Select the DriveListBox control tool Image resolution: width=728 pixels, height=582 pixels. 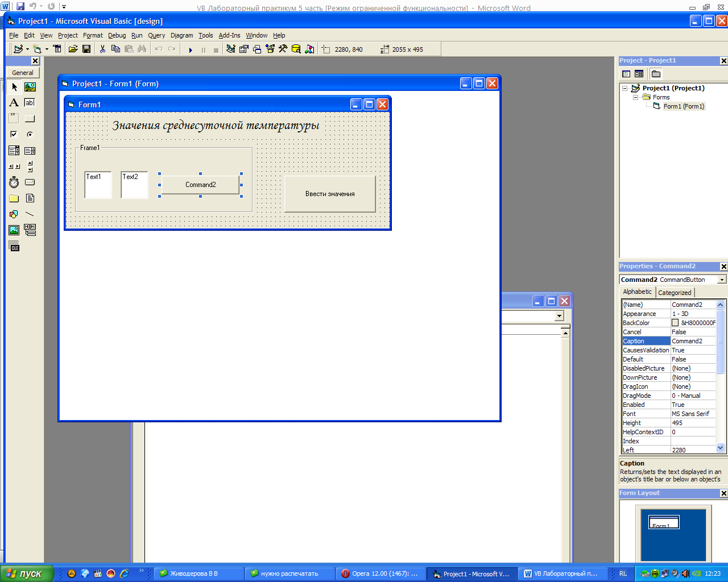pyautogui.click(x=30, y=182)
